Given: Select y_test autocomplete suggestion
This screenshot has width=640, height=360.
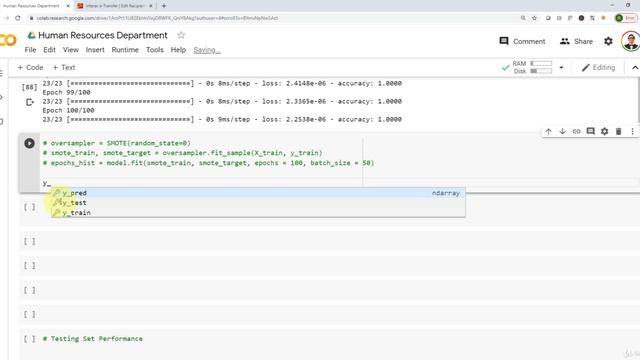Looking at the screenshot, I should click(258, 202).
